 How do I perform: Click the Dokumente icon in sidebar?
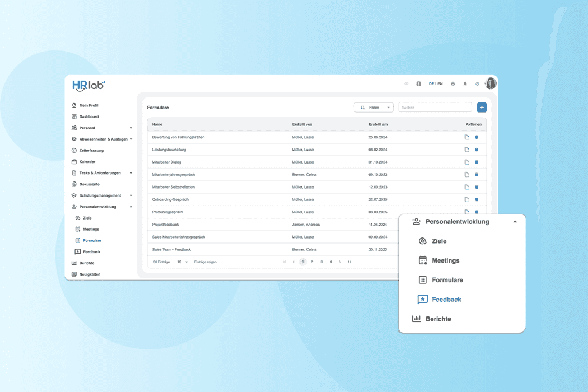point(74,184)
